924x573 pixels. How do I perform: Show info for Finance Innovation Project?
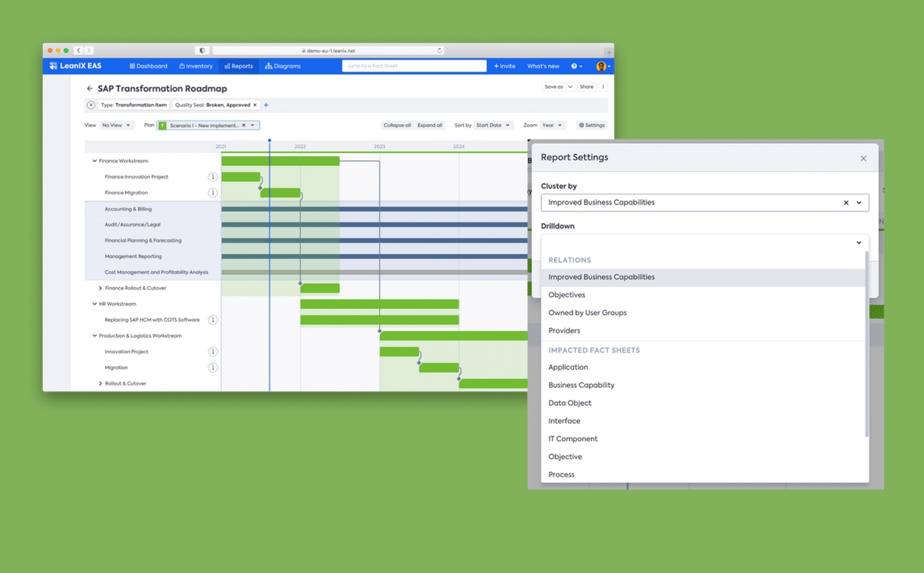pos(212,177)
